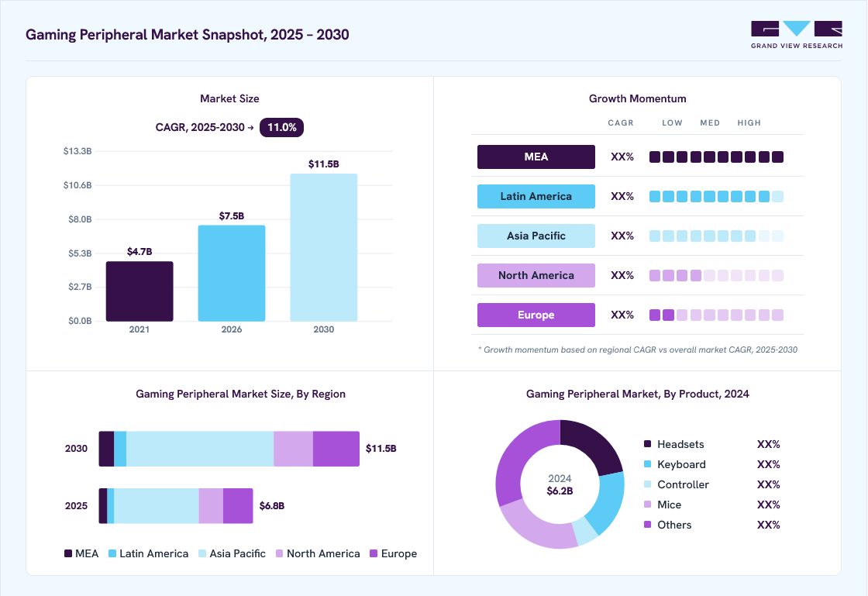Click the Latin America legend swatch
This screenshot has width=868, height=596.
112,553
